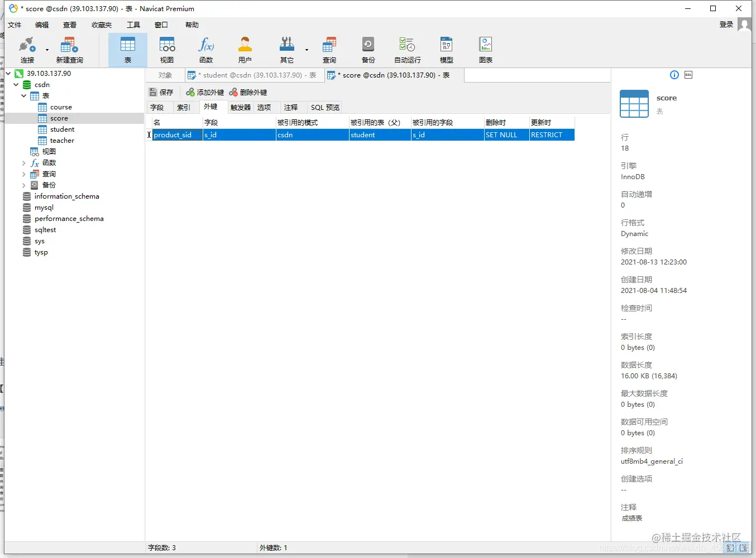
Task: Open the 连接 dropdown arrow
Action: (x=47, y=50)
